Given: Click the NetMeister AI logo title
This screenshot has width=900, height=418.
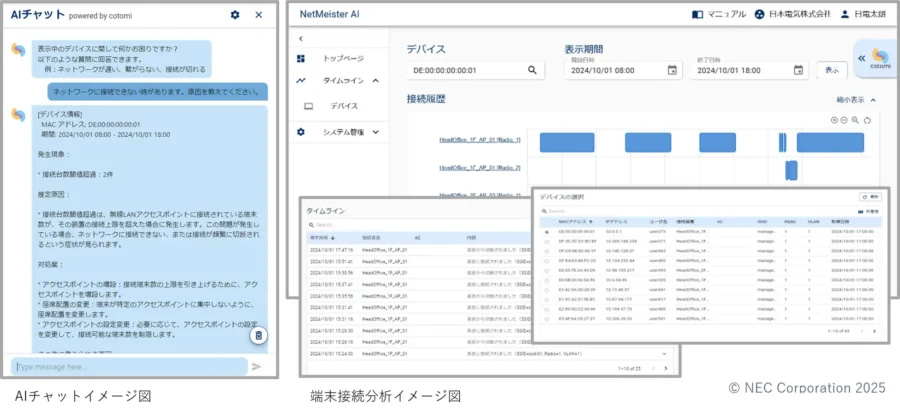Looking at the screenshot, I should point(329,14).
